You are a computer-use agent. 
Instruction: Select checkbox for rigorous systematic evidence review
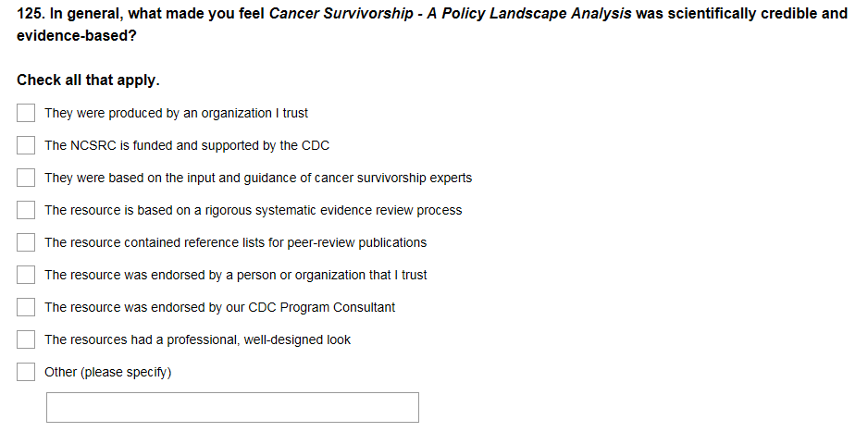click(27, 210)
